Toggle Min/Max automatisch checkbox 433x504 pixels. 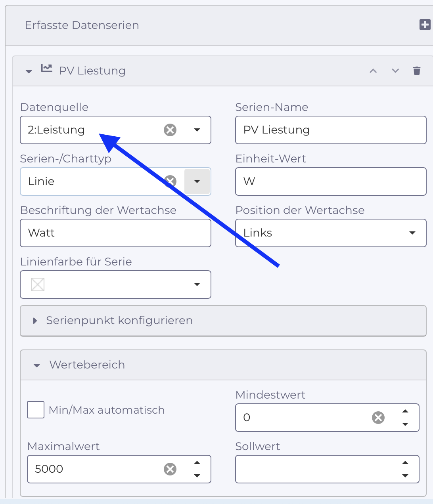click(36, 410)
